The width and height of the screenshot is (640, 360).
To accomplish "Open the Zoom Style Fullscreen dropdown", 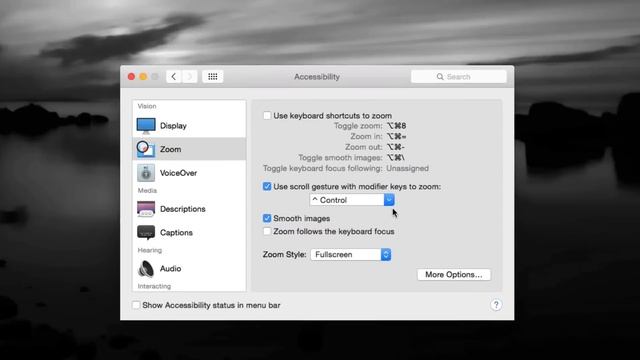I will point(351,255).
